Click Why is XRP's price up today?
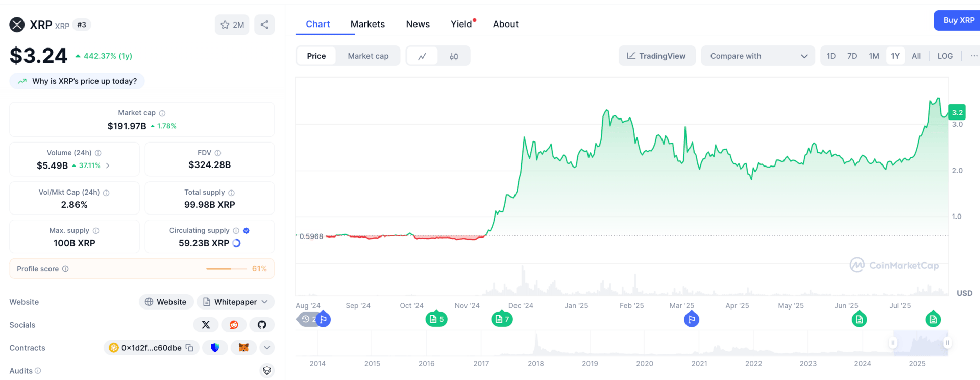This screenshot has width=980, height=380. coord(77,81)
